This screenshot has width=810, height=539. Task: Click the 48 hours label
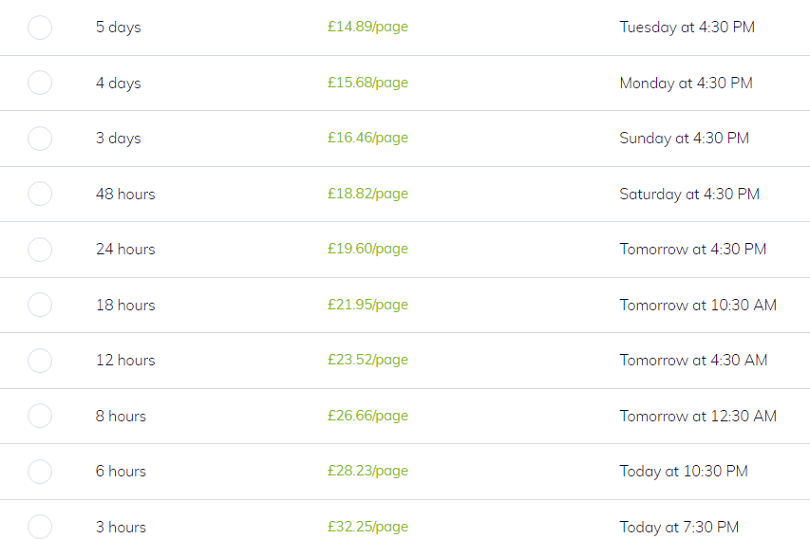126,194
